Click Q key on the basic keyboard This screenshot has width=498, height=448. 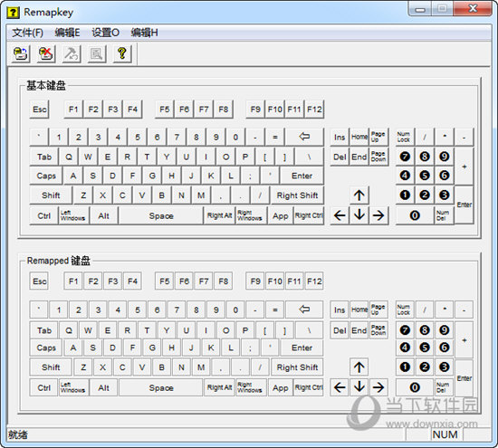[69, 157]
